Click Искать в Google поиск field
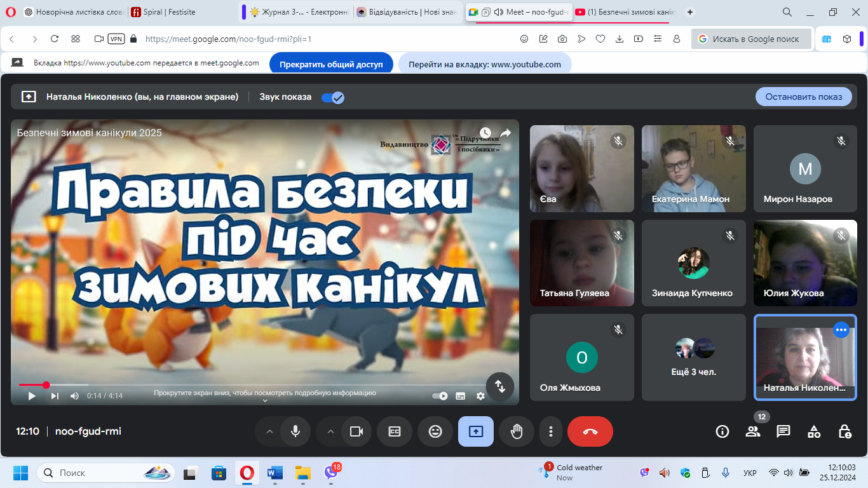The width and height of the screenshot is (868, 488). (x=752, y=39)
